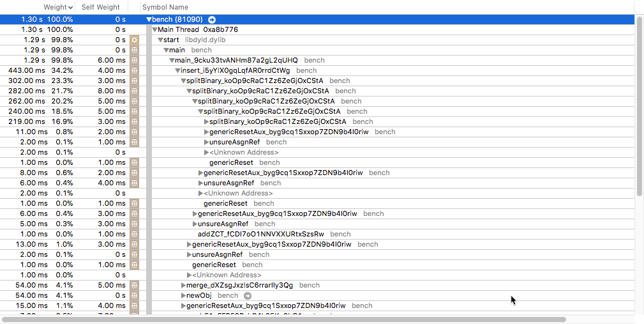Click the library icon in the insert_i5yYlX0gqLqfAR0rrdCtWg row
The image size is (644, 324).
tap(134, 71)
